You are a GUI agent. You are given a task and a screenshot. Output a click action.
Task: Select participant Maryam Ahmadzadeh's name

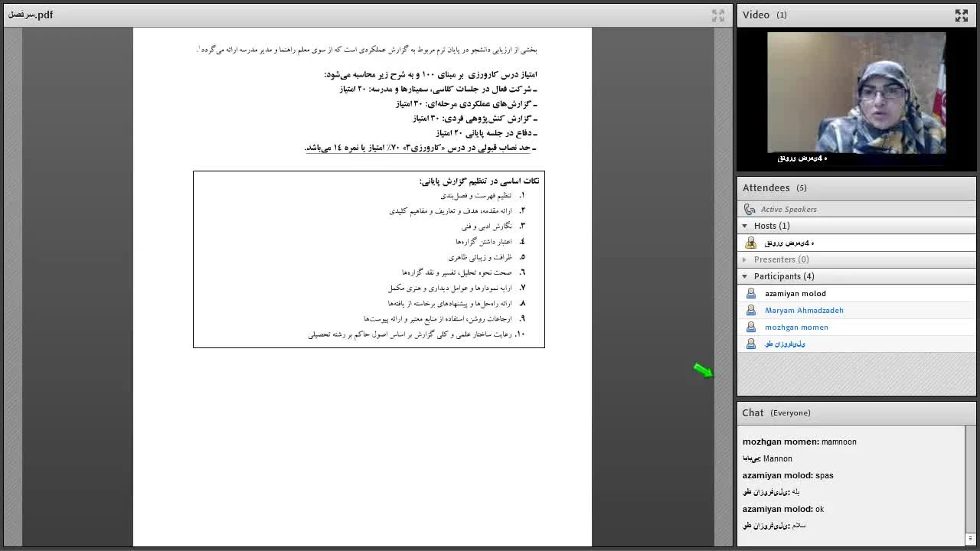pyautogui.click(x=804, y=310)
